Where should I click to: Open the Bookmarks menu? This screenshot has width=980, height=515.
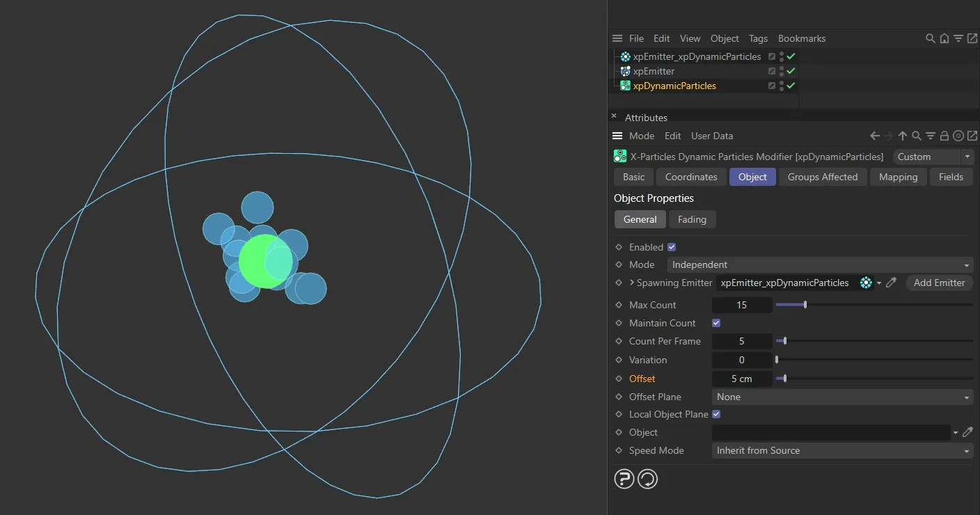click(801, 38)
